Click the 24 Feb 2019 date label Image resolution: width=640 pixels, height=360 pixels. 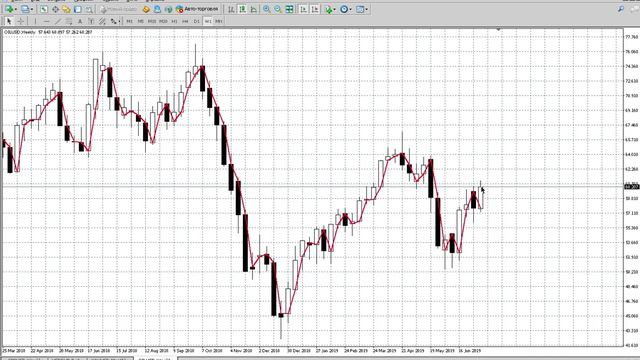pyautogui.click(x=356, y=351)
